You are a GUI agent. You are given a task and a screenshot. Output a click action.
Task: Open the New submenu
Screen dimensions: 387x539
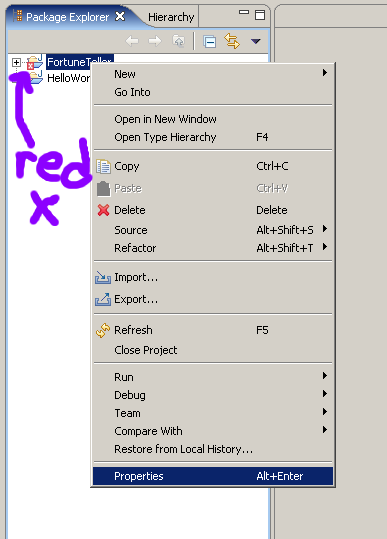click(213, 74)
